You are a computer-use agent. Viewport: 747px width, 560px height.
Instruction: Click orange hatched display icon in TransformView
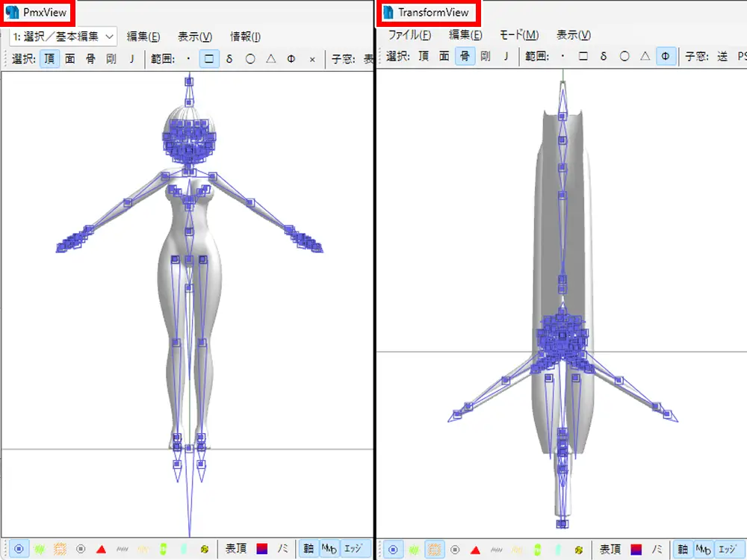coord(434,549)
